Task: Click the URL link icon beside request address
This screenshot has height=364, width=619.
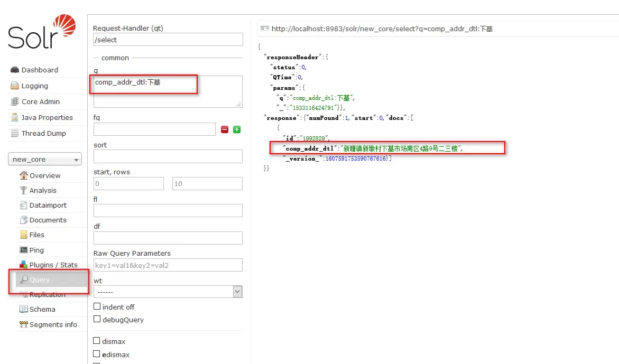Action: pos(265,29)
